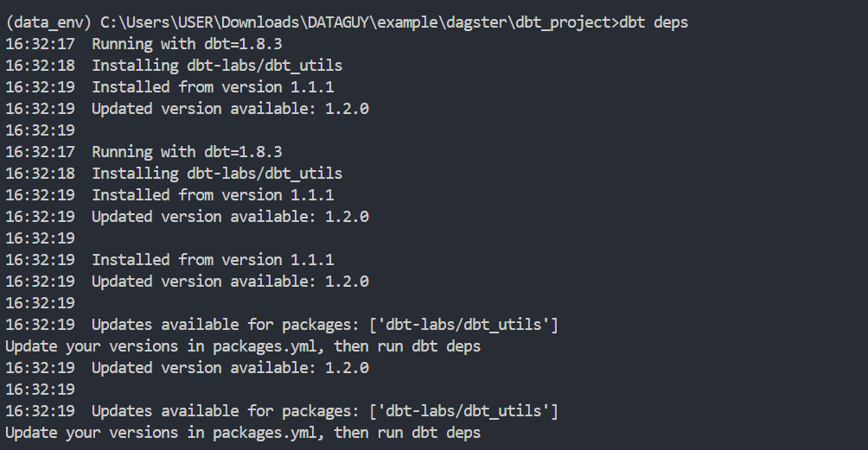The width and height of the screenshot is (868, 450).
Task: Click the first 'Installed from version 1.1.1' line
Action: pos(213,87)
